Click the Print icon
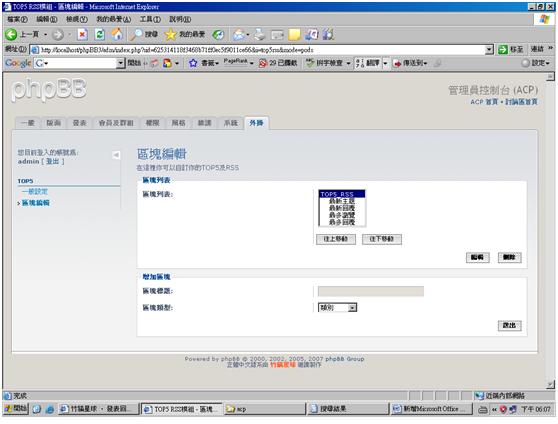The height and width of the screenshot is (424, 558). point(260,34)
